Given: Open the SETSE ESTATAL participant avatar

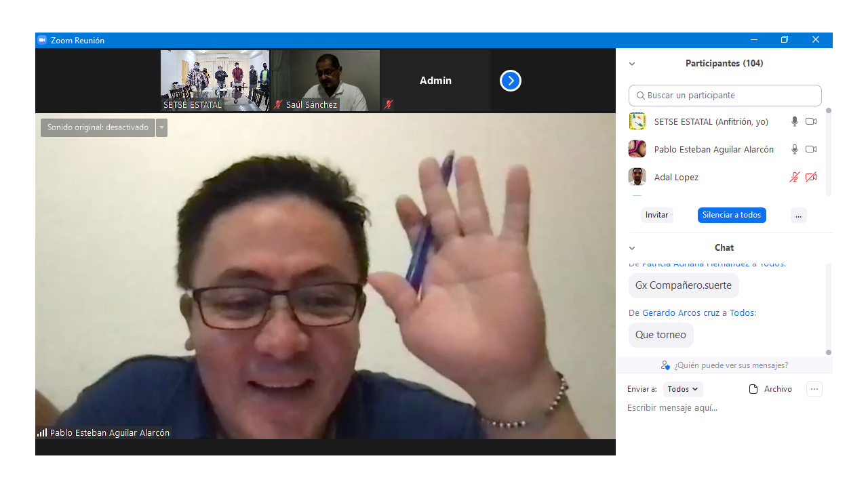Looking at the screenshot, I should [x=637, y=121].
